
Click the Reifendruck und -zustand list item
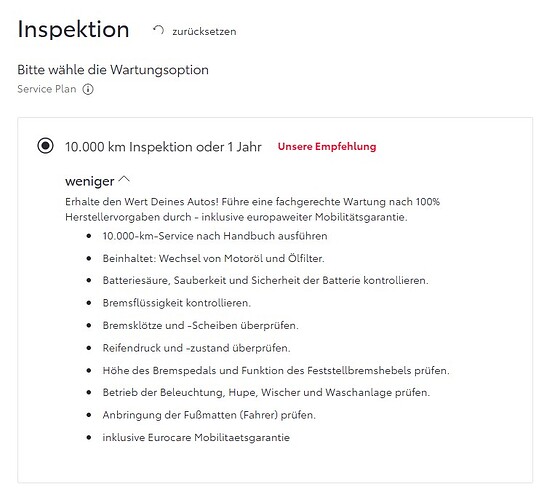point(196,348)
